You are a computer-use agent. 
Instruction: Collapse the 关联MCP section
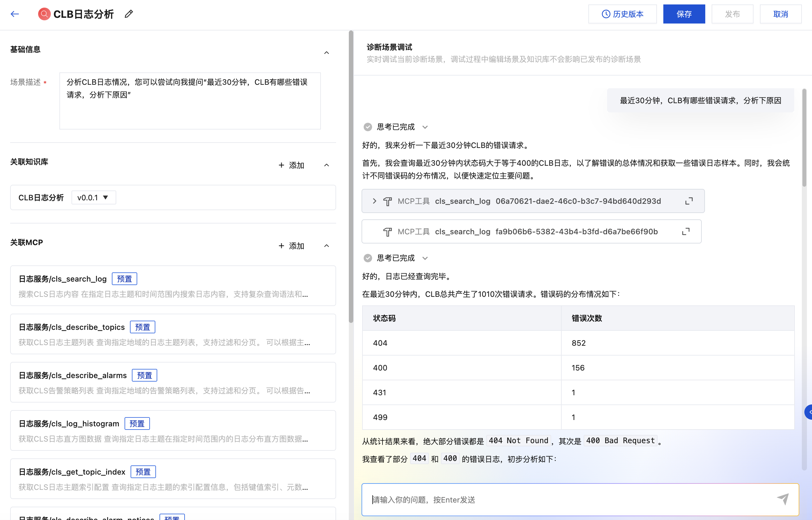click(327, 246)
